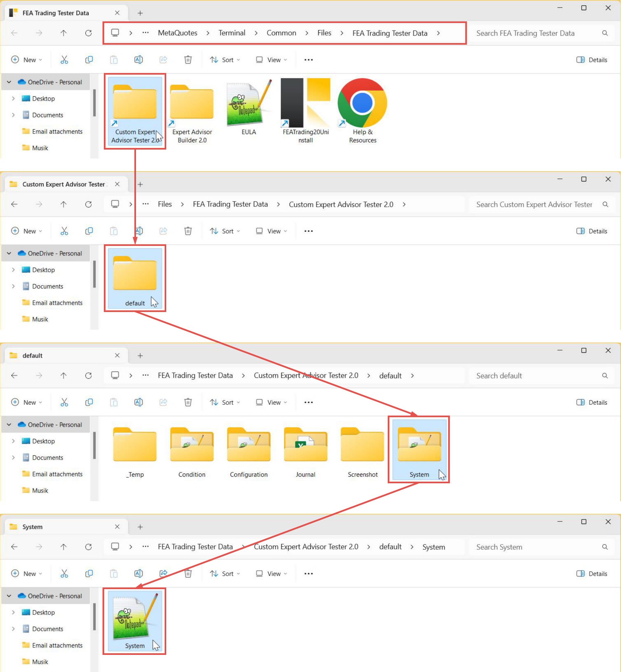Open the EULA Notepad++ file
The height and width of the screenshot is (672, 621).
click(x=249, y=108)
